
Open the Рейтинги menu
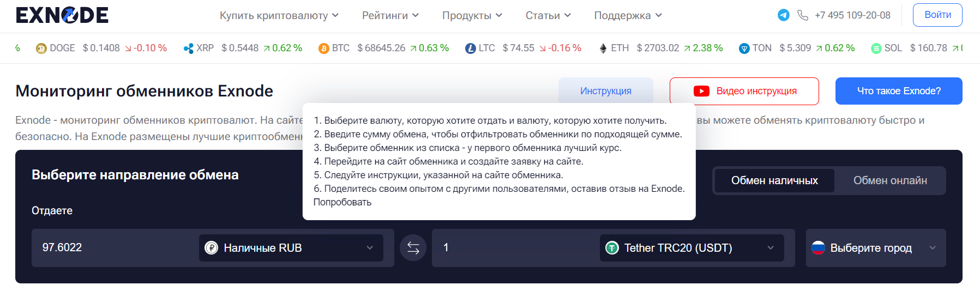pyautogui.click(x=390, y=16)
